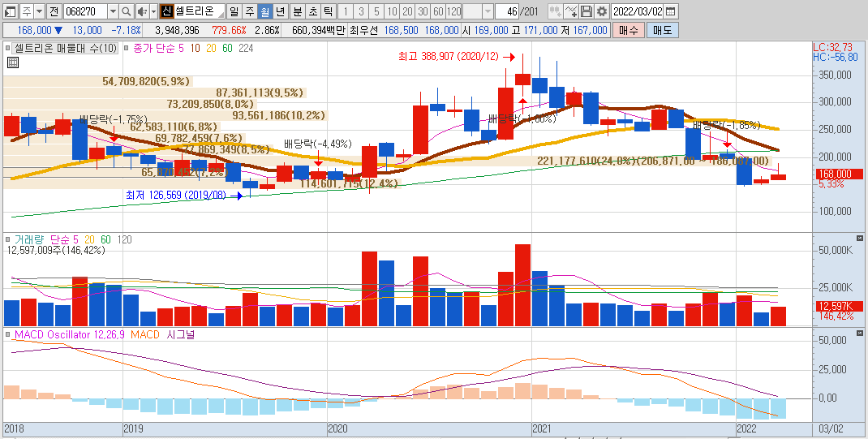Viewport: 868px width, 439px height.
Task: Switch to 분 minute chart
Action: [x=298, y=11]
